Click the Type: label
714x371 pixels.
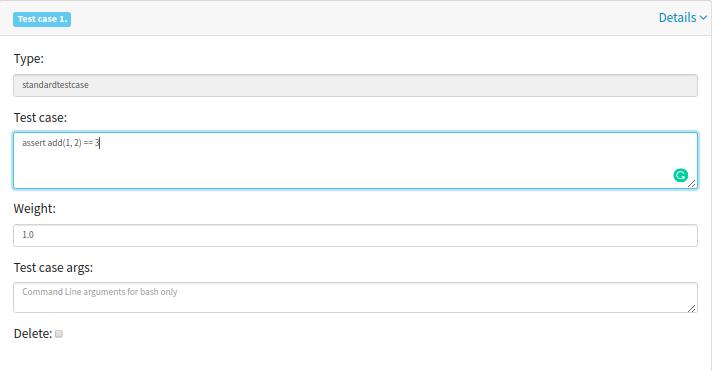(29, 59)
